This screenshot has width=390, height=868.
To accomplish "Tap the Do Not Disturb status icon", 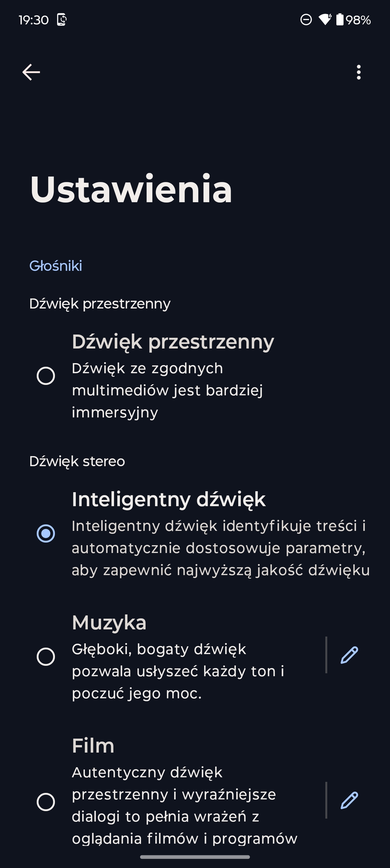I will (x=306, y=20).
